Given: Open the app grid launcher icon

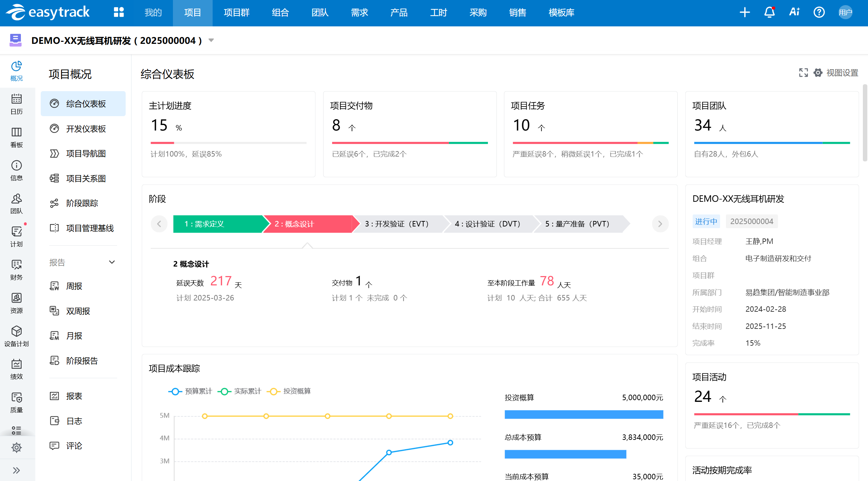Looking at the screenshot, I should [x=119, y=13].
